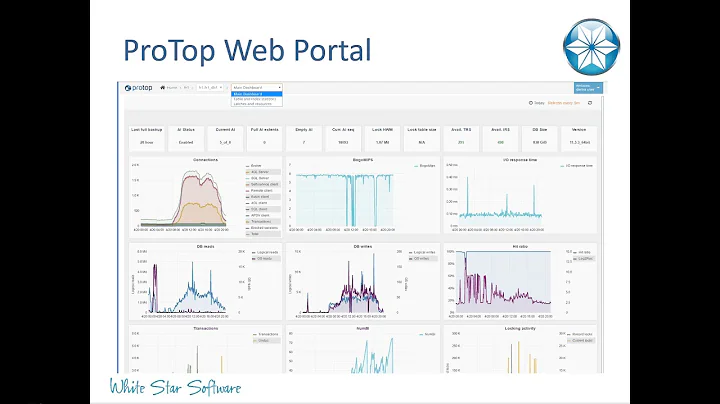The height and width of the screenshot is (404, 720).
Task: Toggle NumBI legend entry
Action: [428, 334]
